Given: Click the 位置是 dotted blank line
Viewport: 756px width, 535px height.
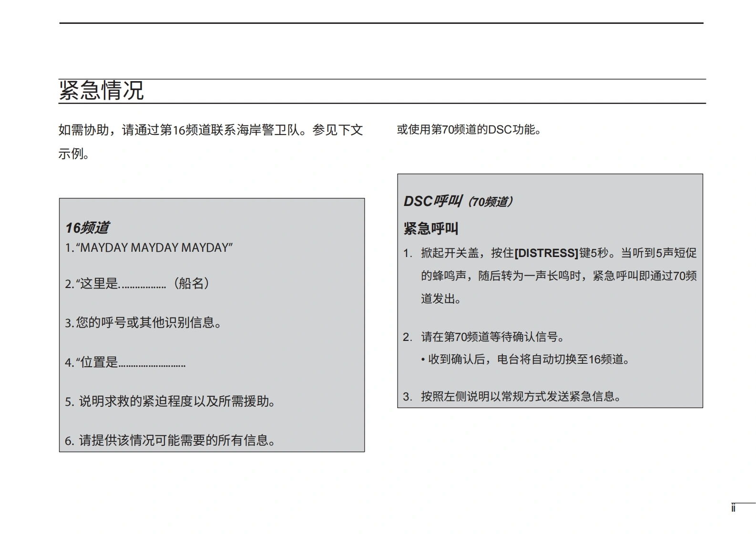Looking at the screenshot, I should [x=125, y=362].
